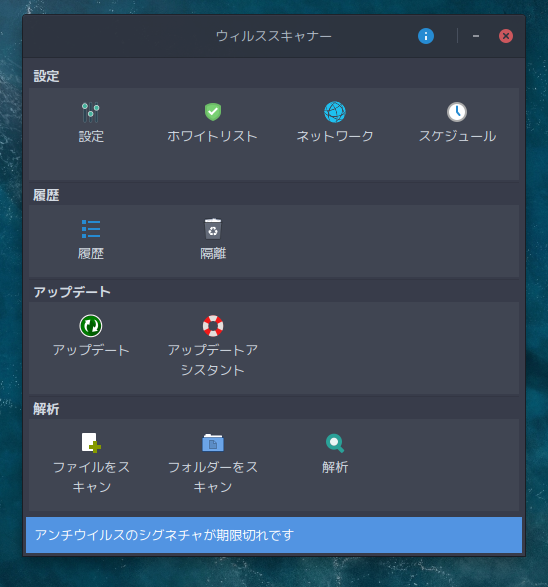548x587 pixels.
Task: Click the expired signature notice bar
Action: pos(274,535)
